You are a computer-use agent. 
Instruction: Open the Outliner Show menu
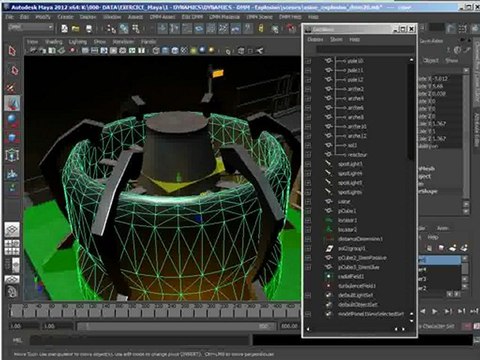tap(336, 39)
